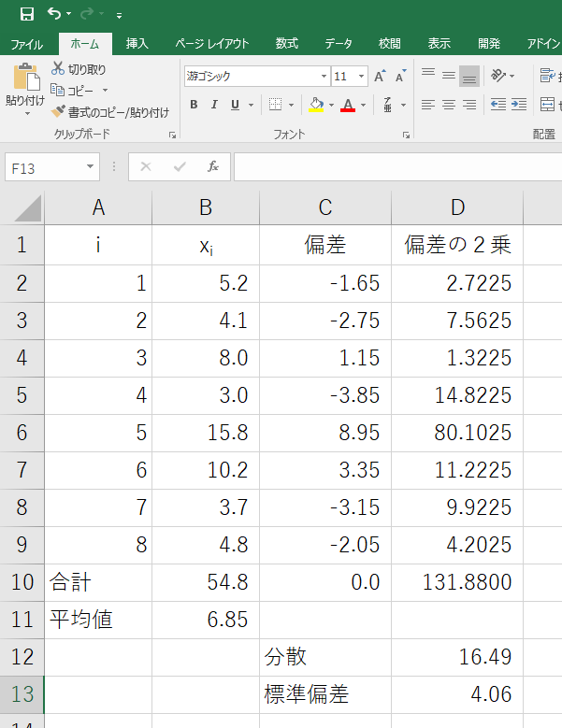Viewport: 562px width, 728px height.
Task: Click the decrease font size icon
Action: click(400, 76)
